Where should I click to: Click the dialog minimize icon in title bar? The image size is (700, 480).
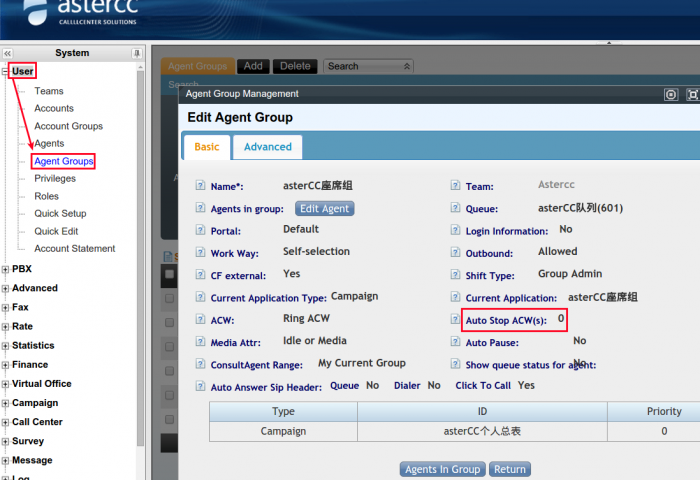[x=671, y=94]
